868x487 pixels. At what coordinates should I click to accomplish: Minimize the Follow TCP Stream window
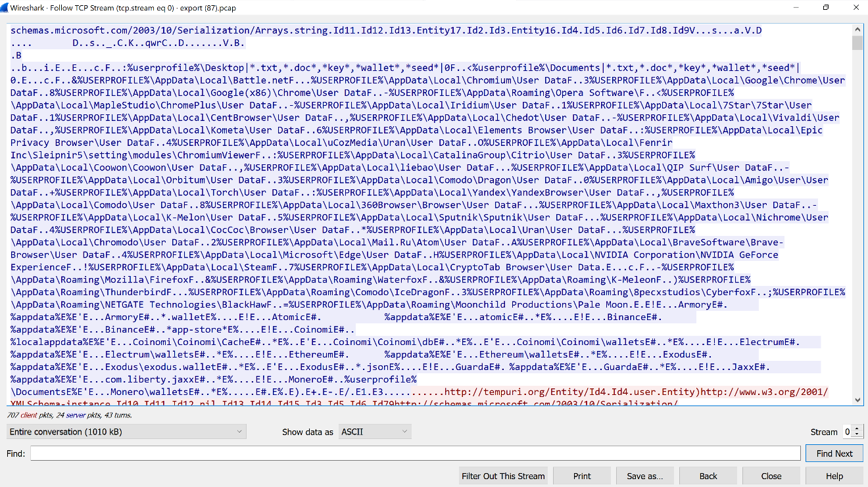pos(796,8)
